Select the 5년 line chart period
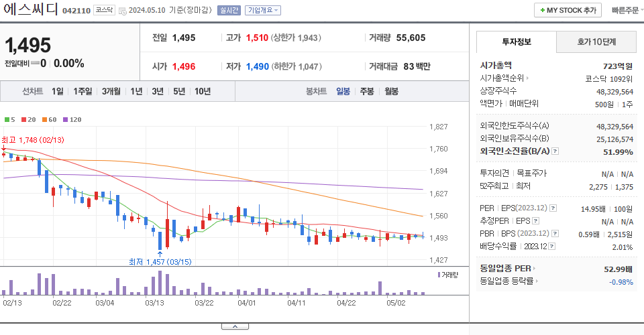Image resolution: width=644 pixels, height=335 pixels. point(179,91)
